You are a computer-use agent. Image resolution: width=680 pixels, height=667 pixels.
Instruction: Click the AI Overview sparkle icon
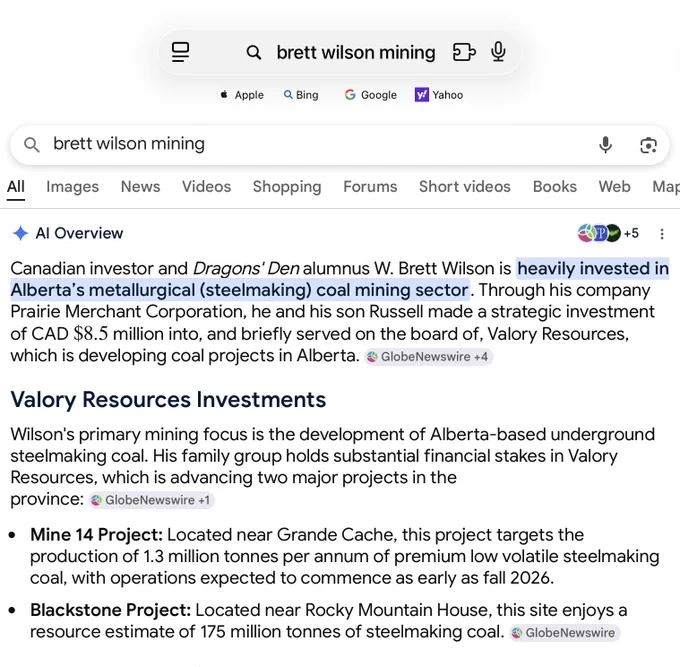click(x=20, y=233)
